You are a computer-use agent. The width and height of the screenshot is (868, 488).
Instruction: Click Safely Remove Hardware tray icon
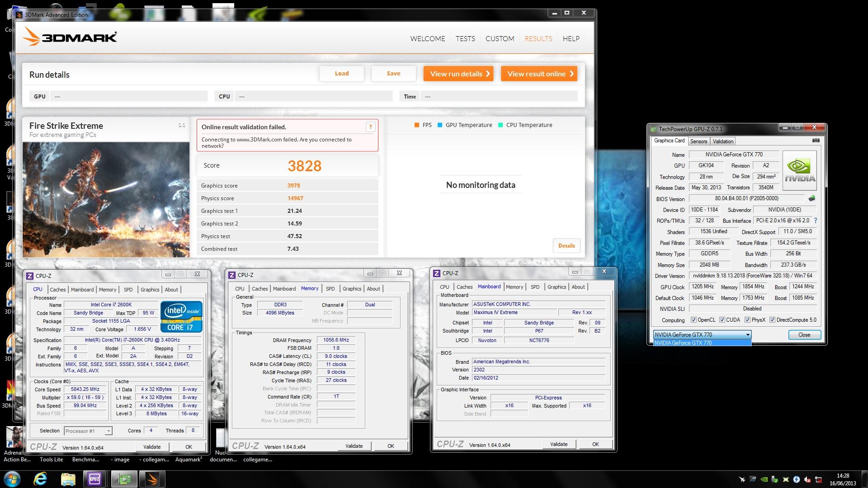pos(775,479)
